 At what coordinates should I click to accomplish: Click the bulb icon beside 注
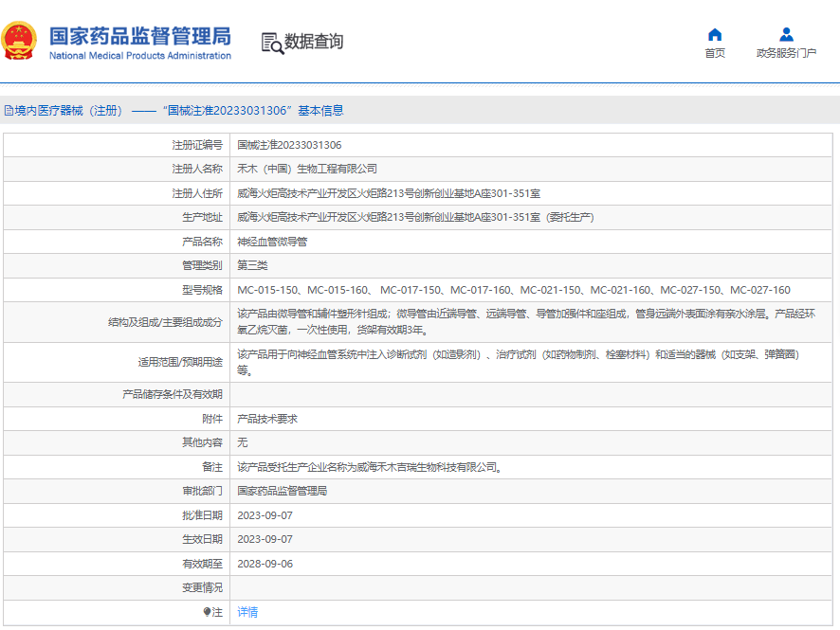tap(207, 612)
